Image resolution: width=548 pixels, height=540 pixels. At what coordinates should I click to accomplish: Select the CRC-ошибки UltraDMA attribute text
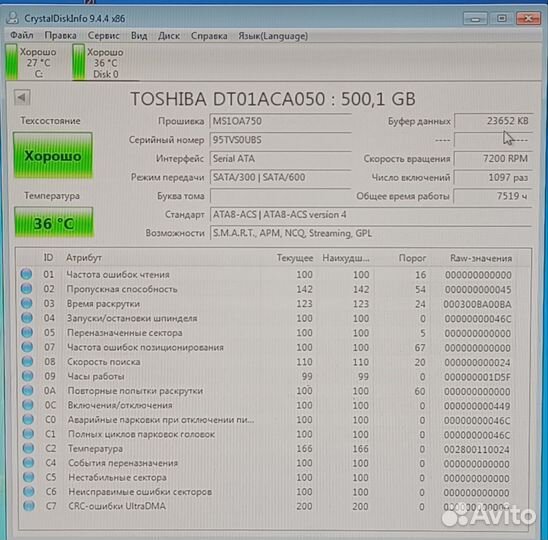pyautogui.click(x=117, y=506)
